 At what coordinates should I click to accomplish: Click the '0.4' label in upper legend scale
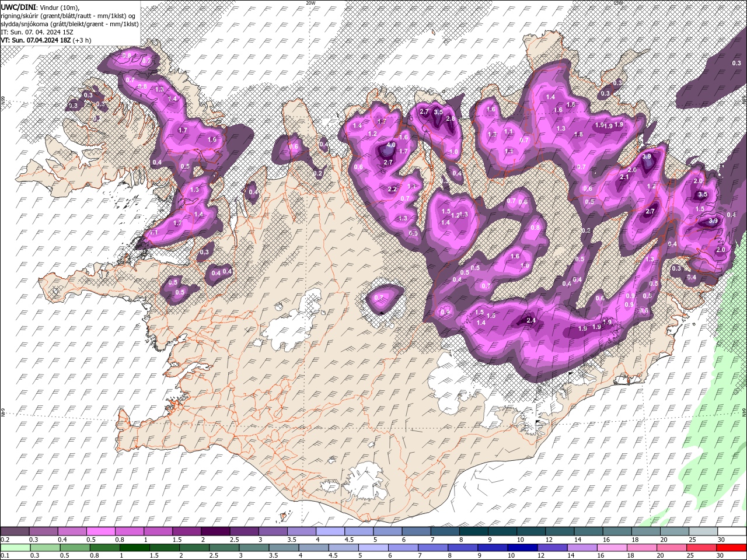click(62, 540)
